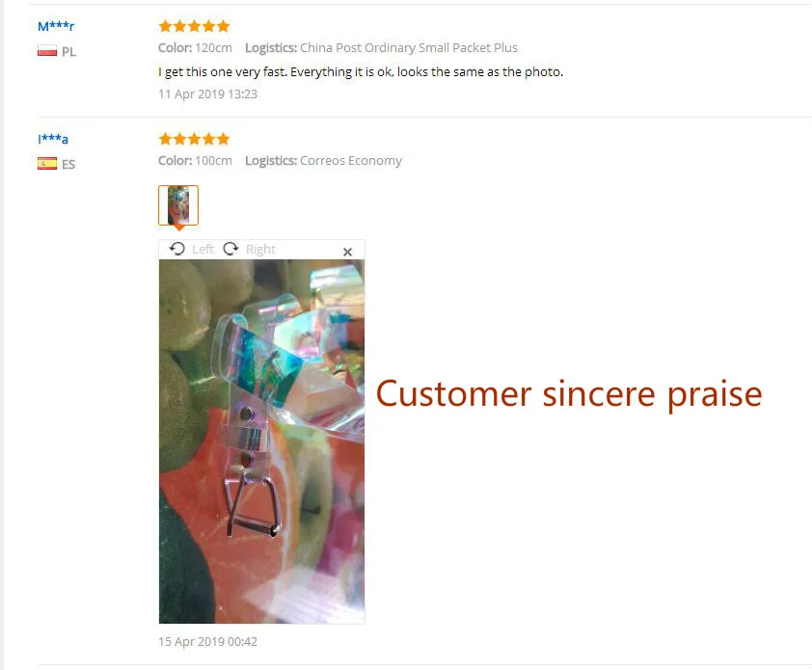Image resolution: width=812 pixels, height=670 pixels.
Task: Click the rotate left arrow icon
Action: (x=177, y=249)
